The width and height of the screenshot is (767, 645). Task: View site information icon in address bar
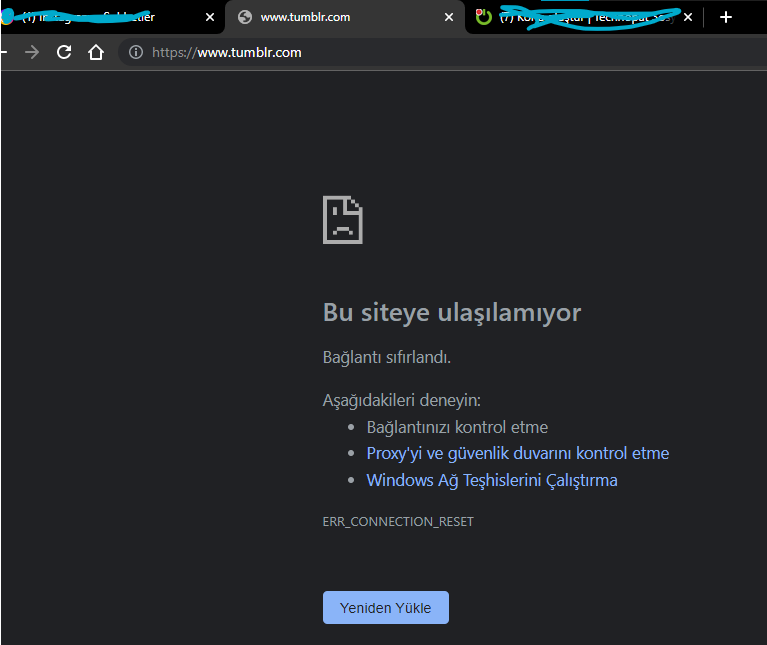point(135,52)
